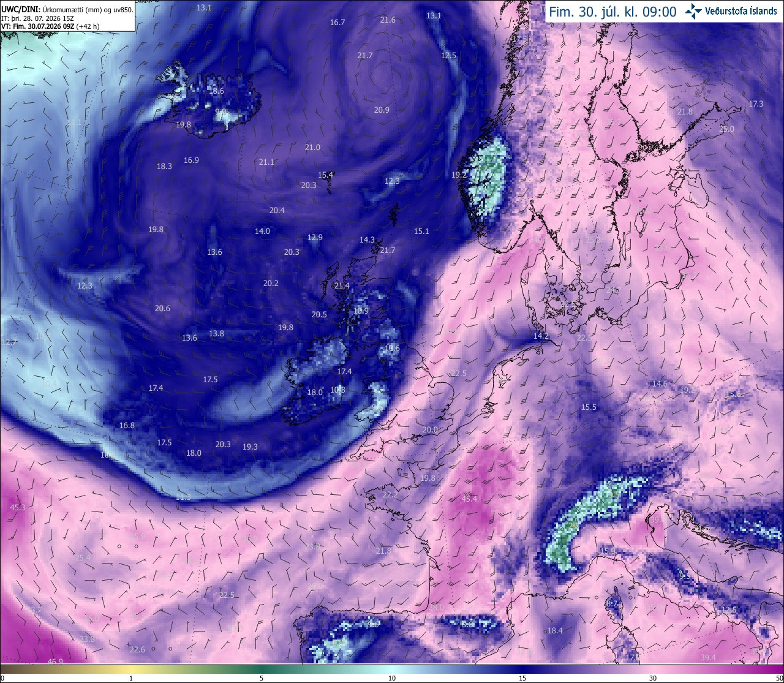Select the date label Fim. 30. júl. kl. 09:00
784x683 pixels.
612,12
